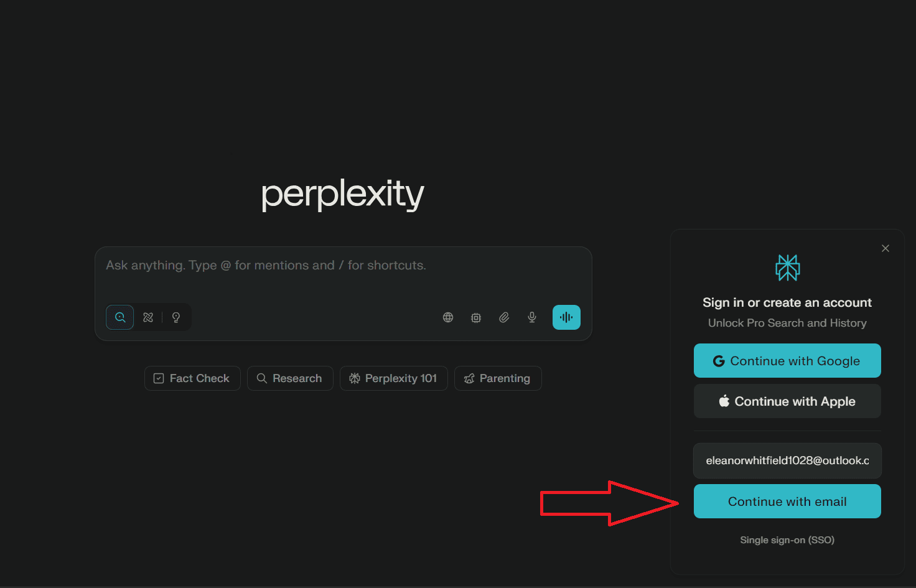Activate dictation with the microphone icon

(x=532, y=317)
